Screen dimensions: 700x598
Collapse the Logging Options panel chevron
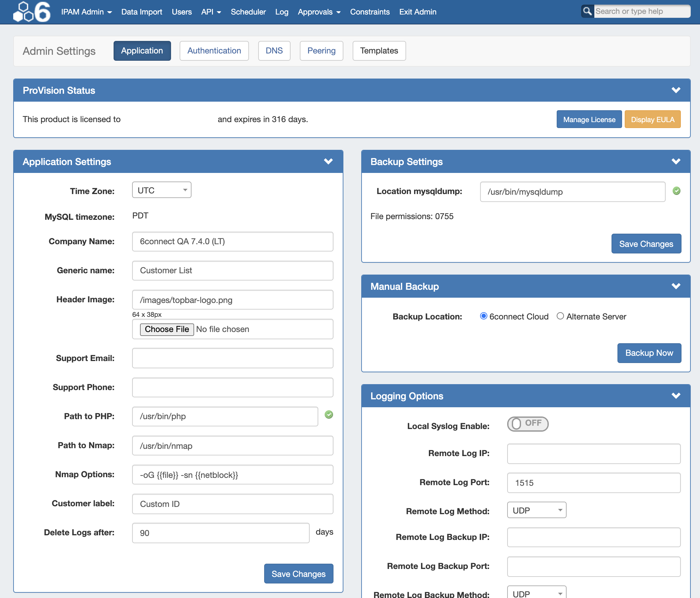point(676,396)
